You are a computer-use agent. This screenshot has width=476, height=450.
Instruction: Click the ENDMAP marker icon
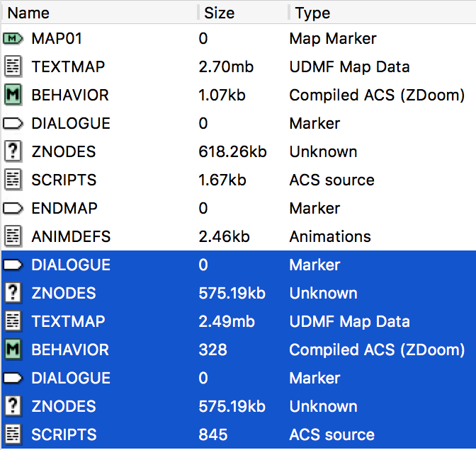coord(13,208)
